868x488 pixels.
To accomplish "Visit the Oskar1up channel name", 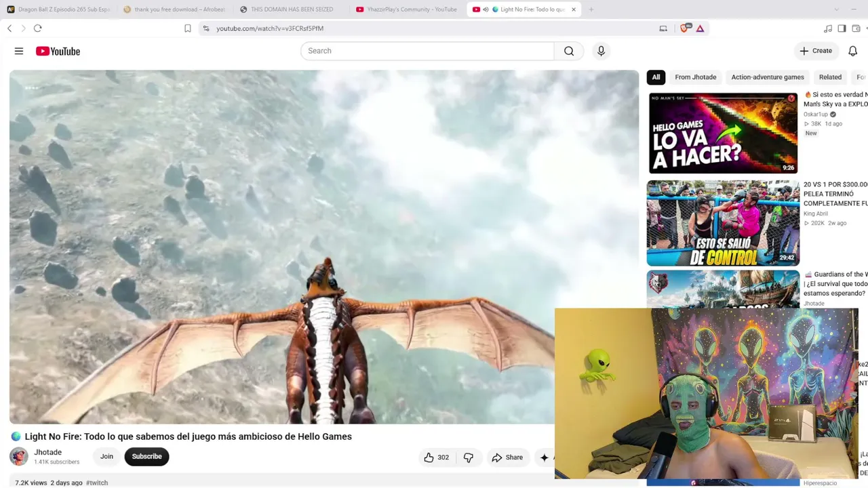I will (816, 115).
